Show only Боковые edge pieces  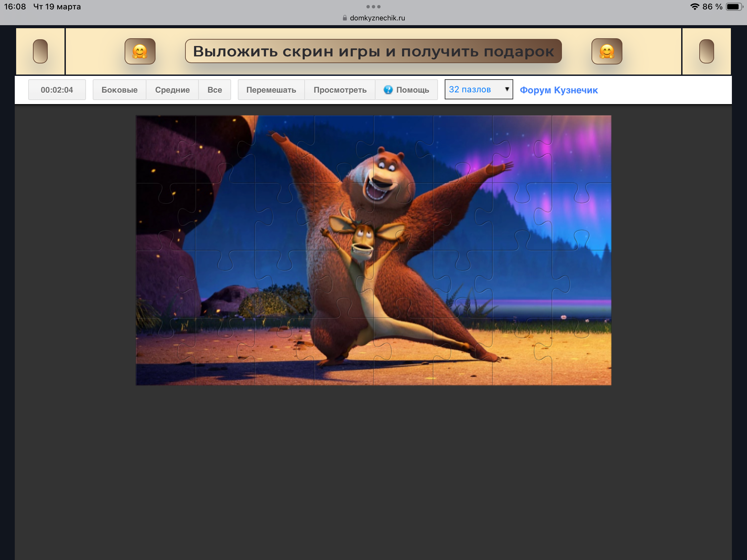pos(119,90)
